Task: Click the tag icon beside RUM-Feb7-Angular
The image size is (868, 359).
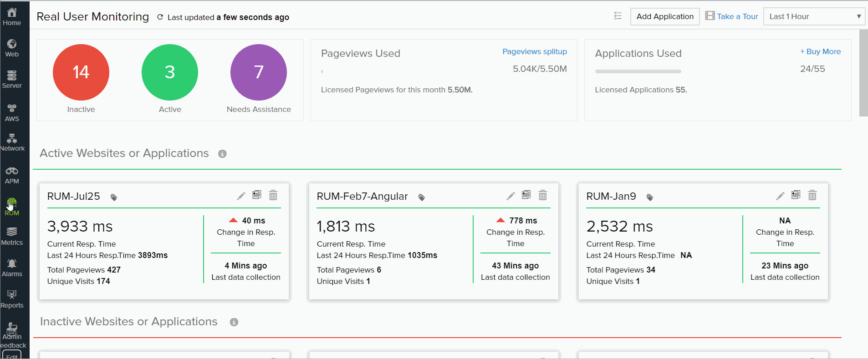Action: (422, 197)
